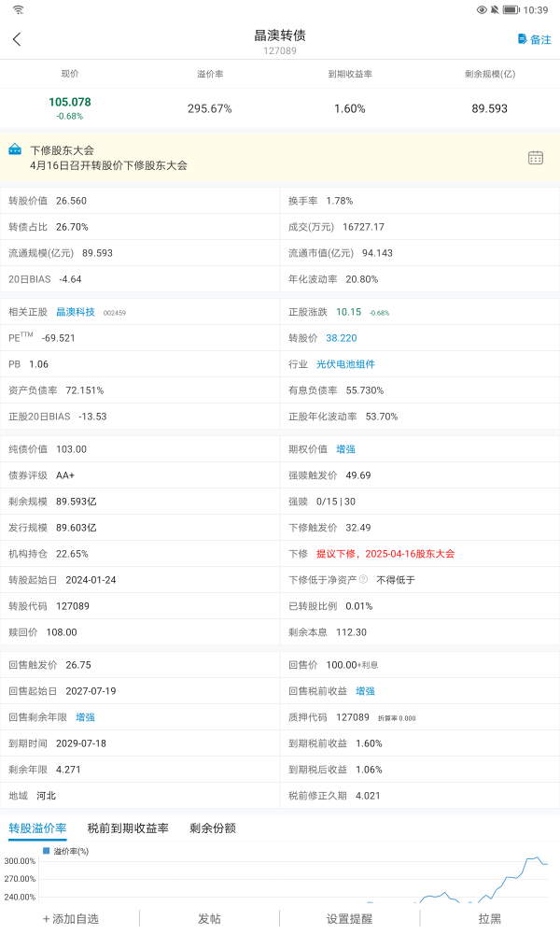
Task: Tap the 资产负债率 72.151% cell
Action: pos(140,390)
